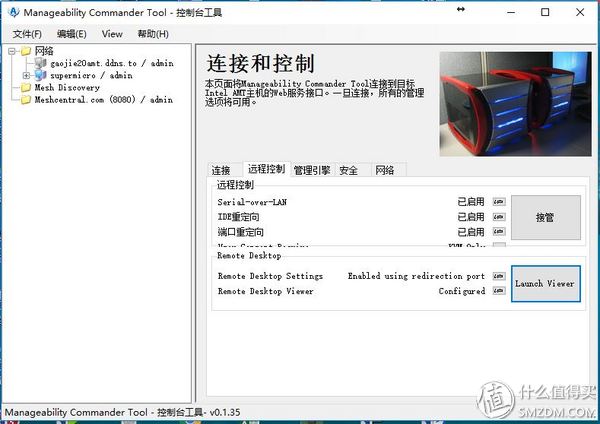Click the computer photo thumbnail
This screenshot has width=600, height=424.
(515, 104)
